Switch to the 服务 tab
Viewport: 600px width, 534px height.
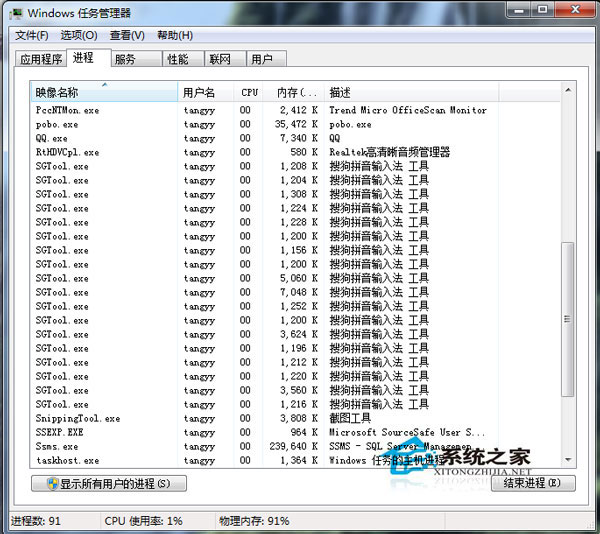137,59
